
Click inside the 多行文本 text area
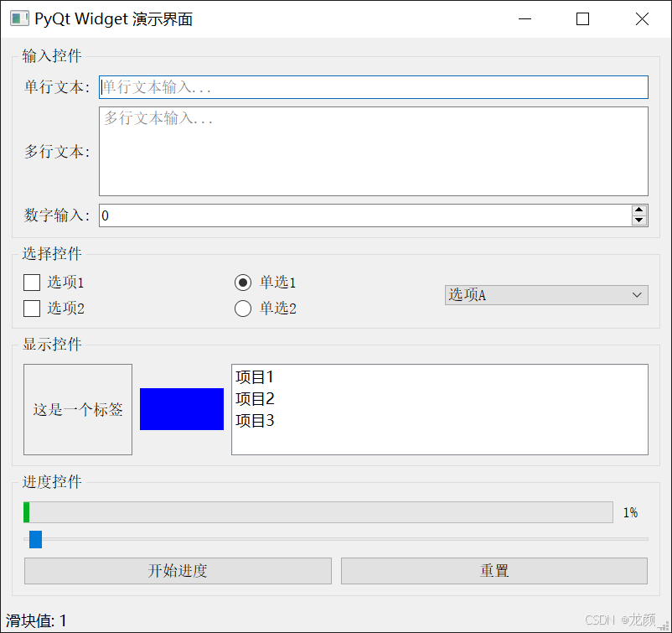(373, 152)
